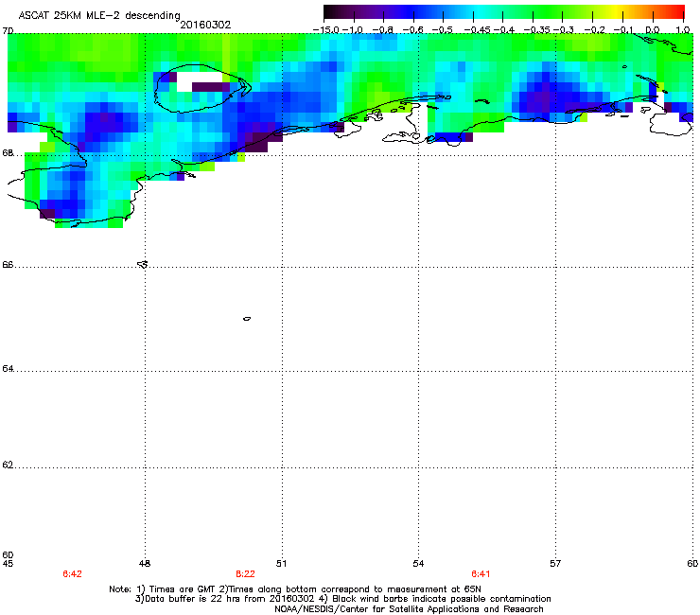Click the color bar label "0.0"
Viewport: 700px width, 615px height.
click(x=653, y=30)
